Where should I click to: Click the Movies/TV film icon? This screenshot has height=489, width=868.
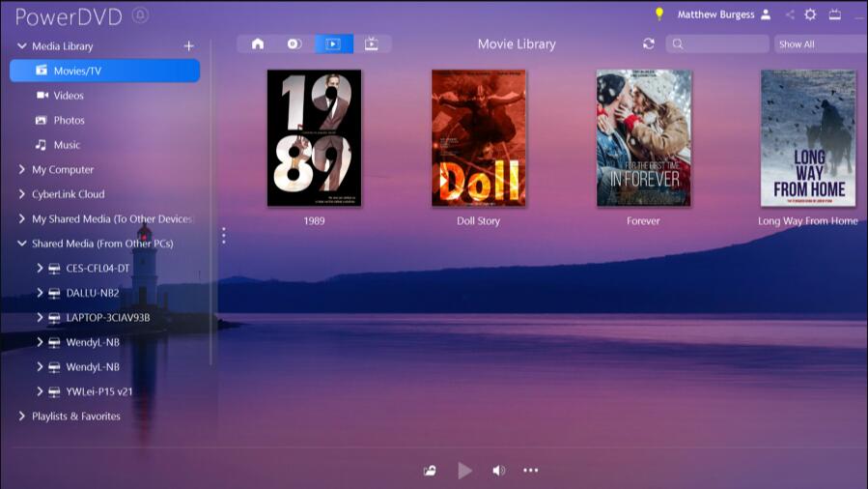click(42, 71)
